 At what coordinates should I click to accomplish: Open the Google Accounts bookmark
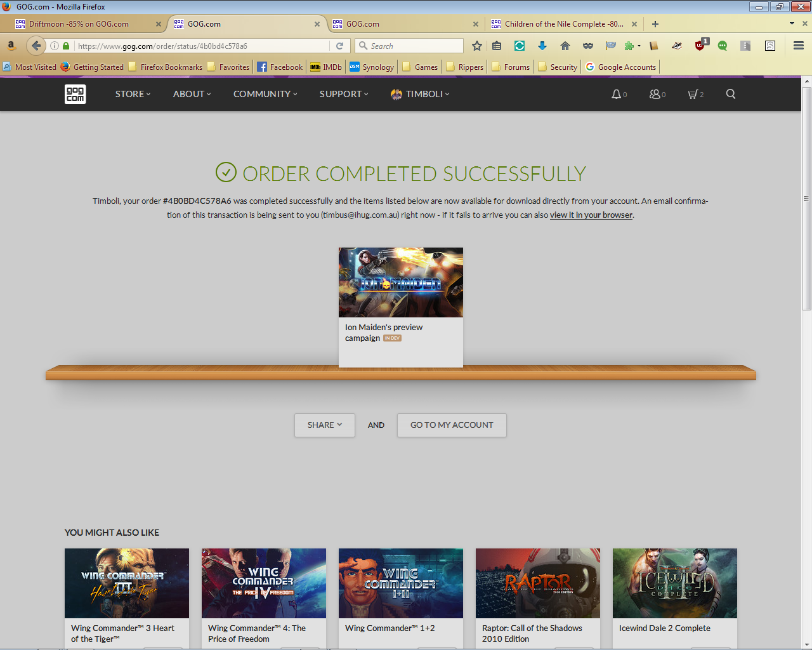[620, 67]
